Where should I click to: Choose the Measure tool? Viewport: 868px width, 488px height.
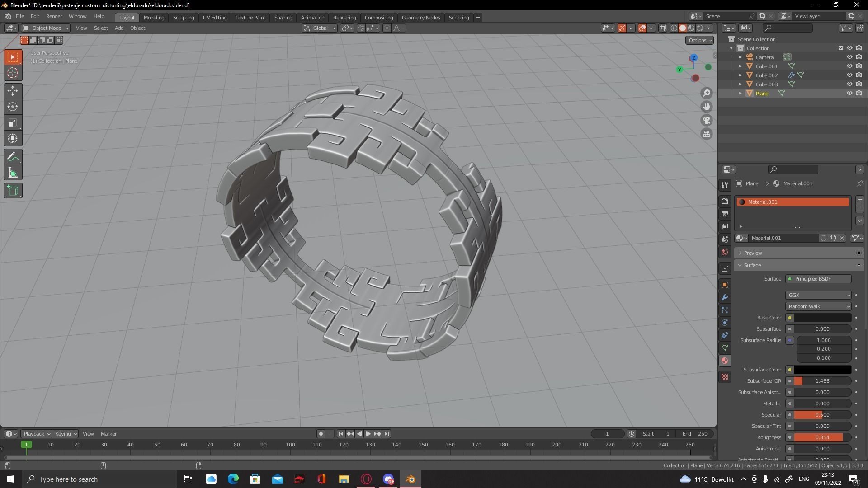click(x=13, y=173)
